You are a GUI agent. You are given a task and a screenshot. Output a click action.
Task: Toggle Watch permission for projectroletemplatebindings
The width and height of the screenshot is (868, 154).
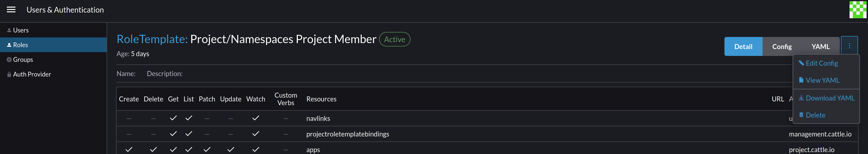tap(256, 133)
